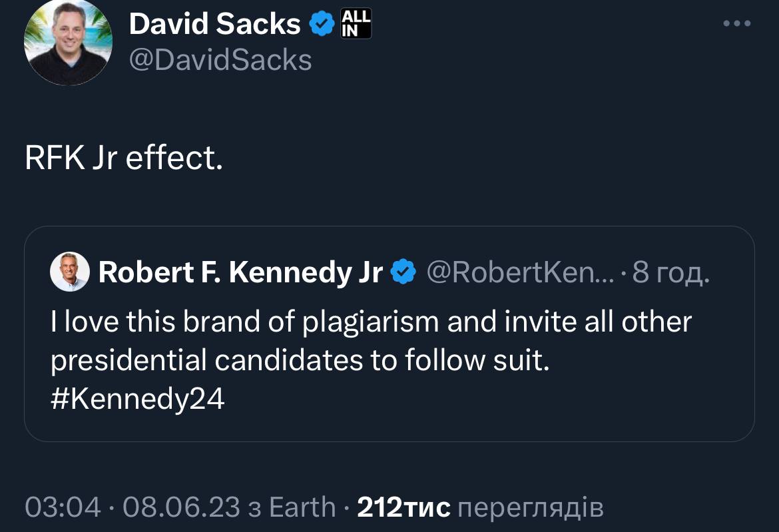Image resolution: width=779 pixels, height=532 pixels.
Task: Click the 'переглядів' views label
Action: (531, 507)
